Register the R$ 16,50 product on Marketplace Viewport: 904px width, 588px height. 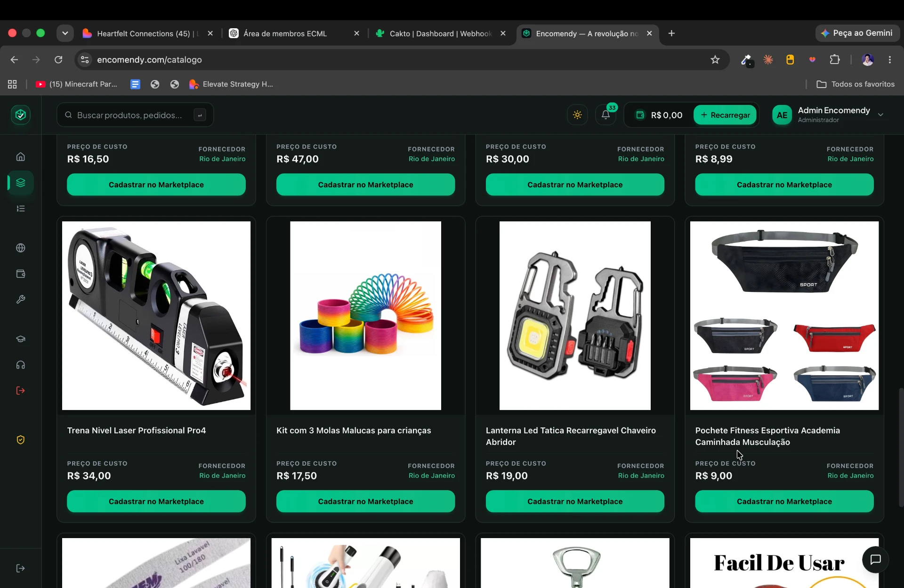pyautogui.click(x=156, y=185)
